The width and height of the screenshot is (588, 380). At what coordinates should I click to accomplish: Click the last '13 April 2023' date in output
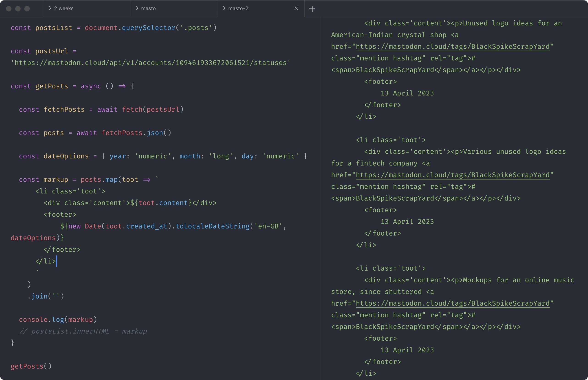coord(407,350)
